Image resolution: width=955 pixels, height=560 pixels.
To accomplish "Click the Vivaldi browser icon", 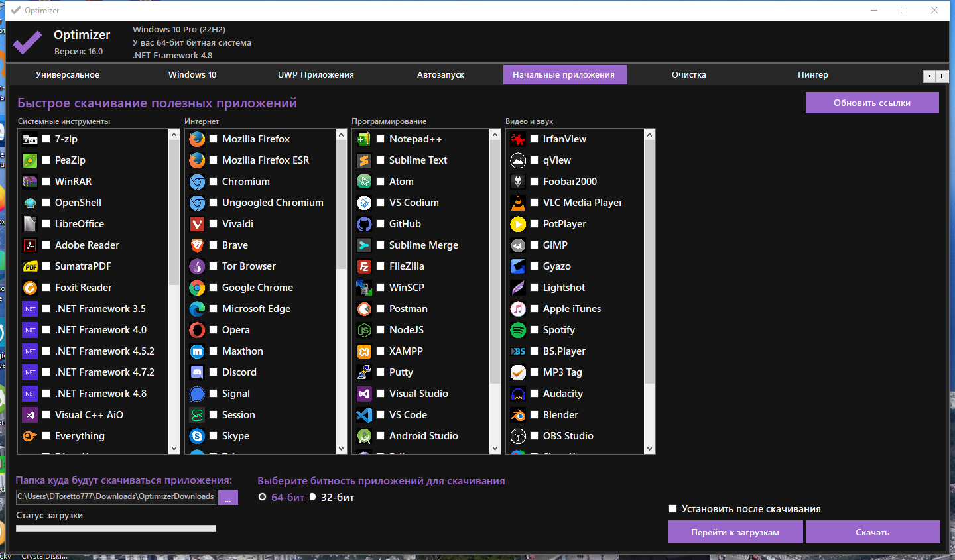I will coord(197,224).
